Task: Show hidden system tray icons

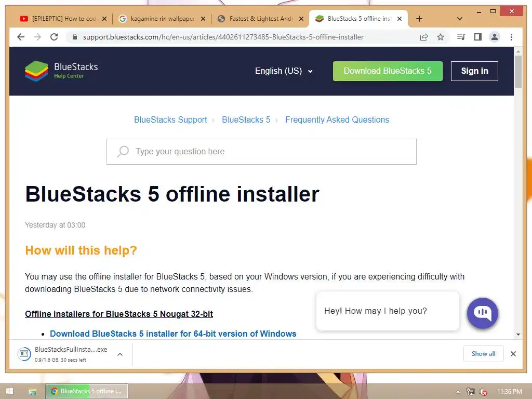Action: [458, 392]
